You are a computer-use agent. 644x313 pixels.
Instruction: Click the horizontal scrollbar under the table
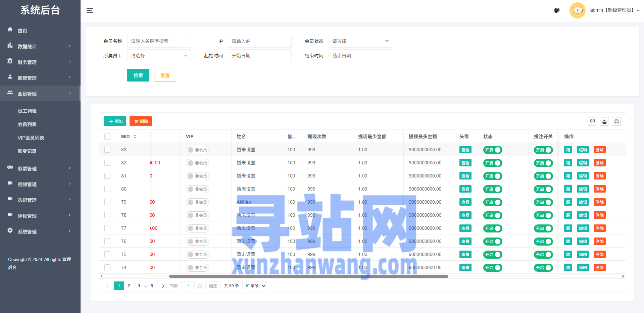308,276
